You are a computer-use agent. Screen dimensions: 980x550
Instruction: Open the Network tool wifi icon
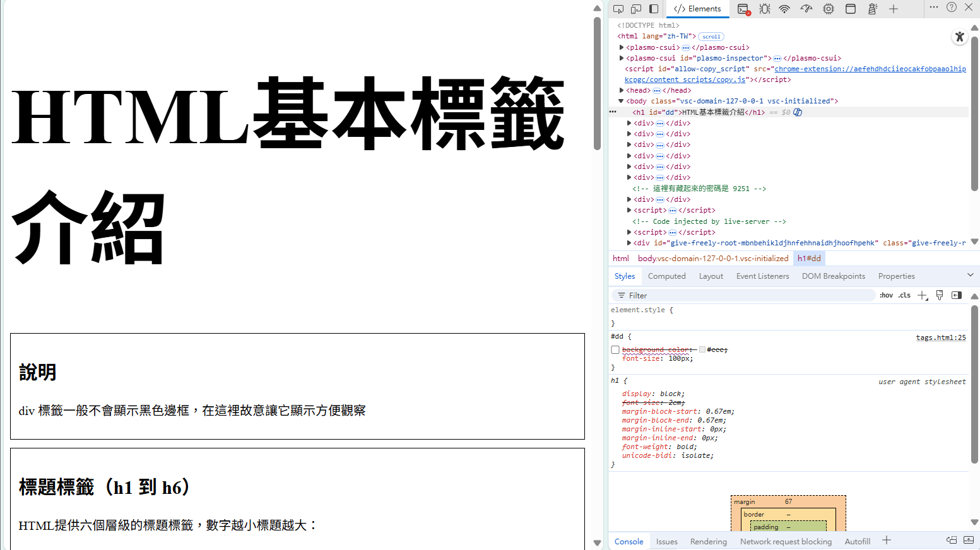click(784, 9)
